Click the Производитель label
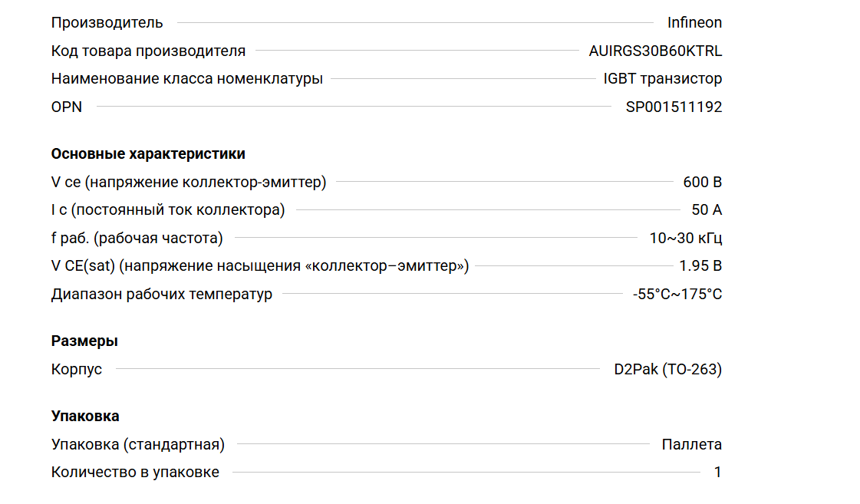 coord(107,23)
